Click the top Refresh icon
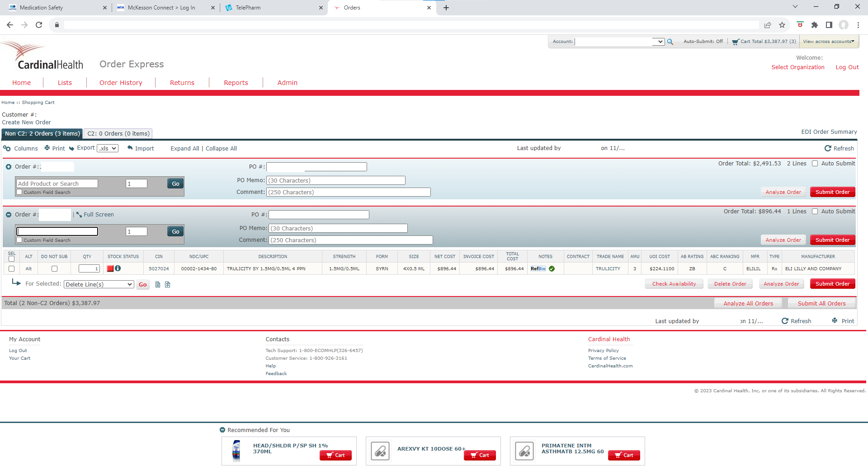 click(828, 148)
